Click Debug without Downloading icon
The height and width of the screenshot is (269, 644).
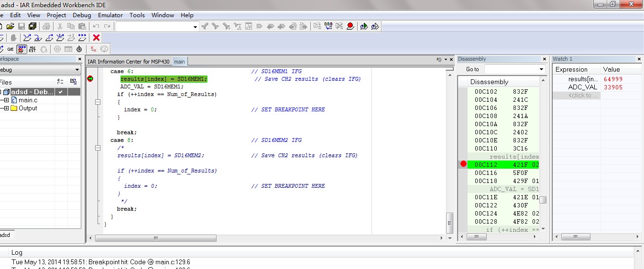pyautogui.click(x=375, y=26)
